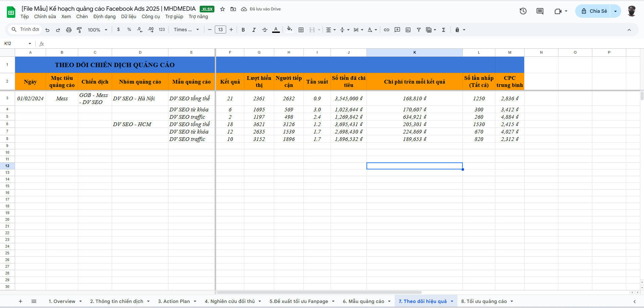Select the paint format roller icon
This screenshot has width=644, height=308.
[80, 30]
